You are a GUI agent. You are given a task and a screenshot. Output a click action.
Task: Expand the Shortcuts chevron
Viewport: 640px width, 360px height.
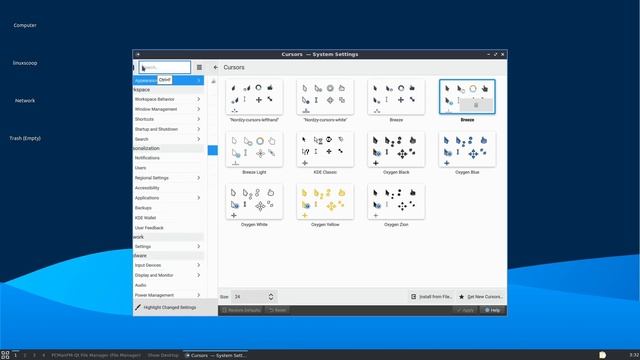[199, 119]
